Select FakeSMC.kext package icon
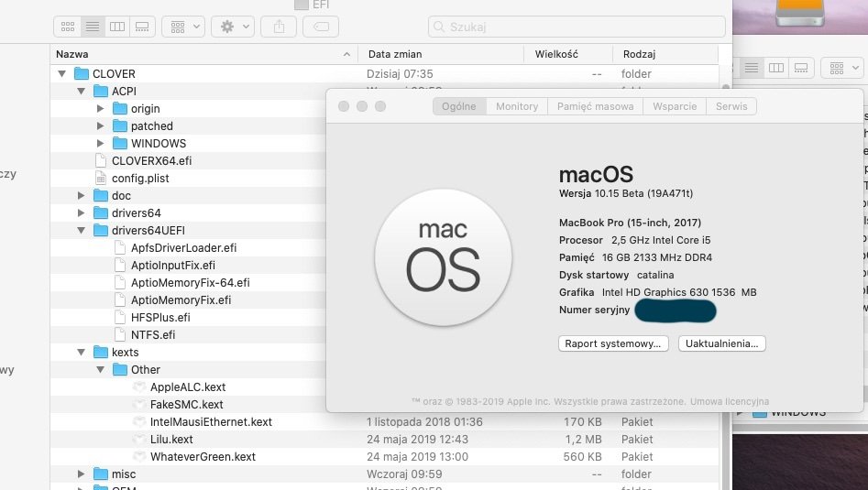The image size is (868, 490). [139, 404]
